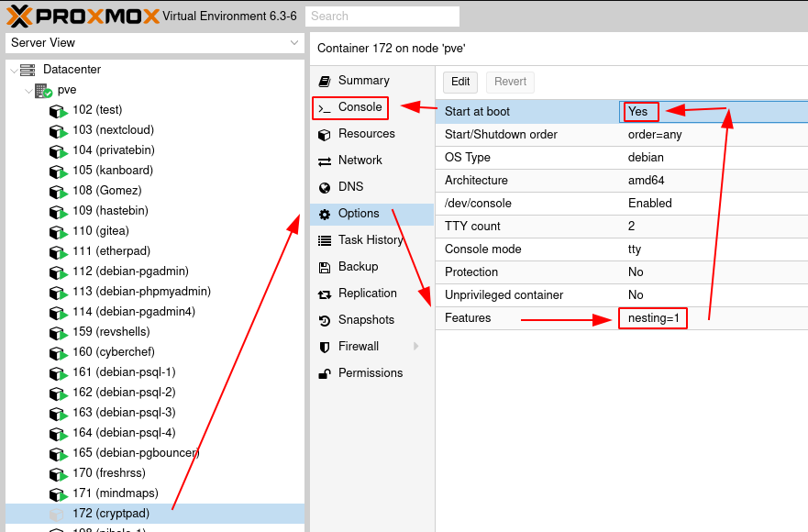Click the Firewall shield icon

pyautogui.click(x=324, y=348)
